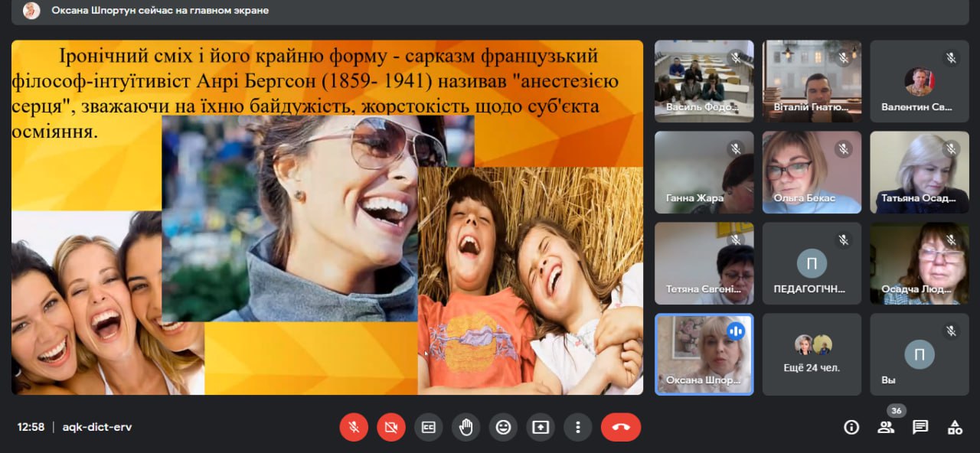Open the emoji reactions picker

[x=503, y=428]
